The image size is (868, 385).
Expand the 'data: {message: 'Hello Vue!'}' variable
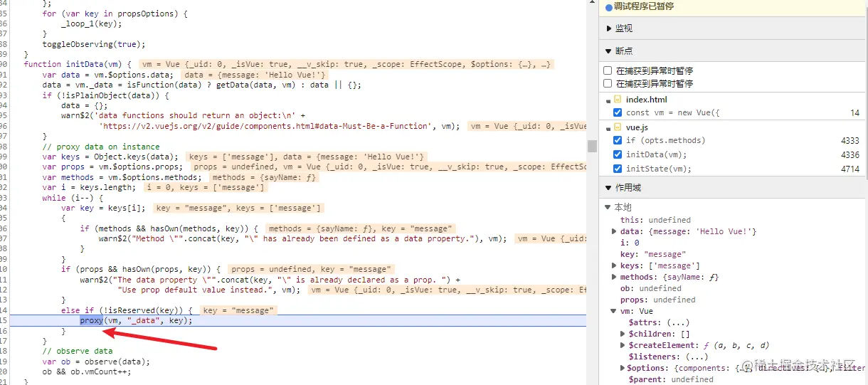615,231
